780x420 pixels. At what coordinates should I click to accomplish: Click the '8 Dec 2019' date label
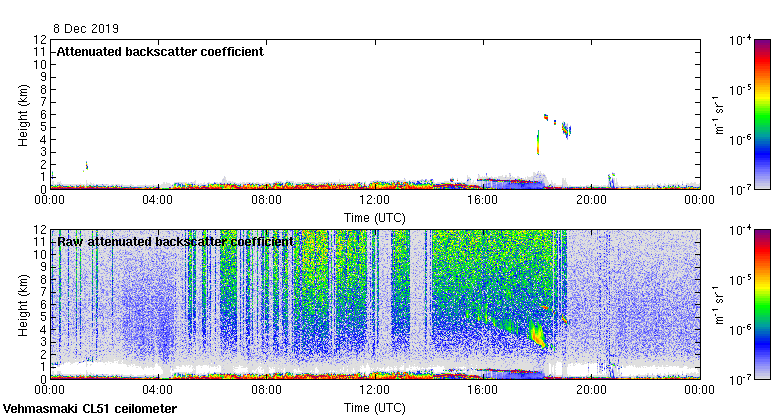click(x=86, y=28)
